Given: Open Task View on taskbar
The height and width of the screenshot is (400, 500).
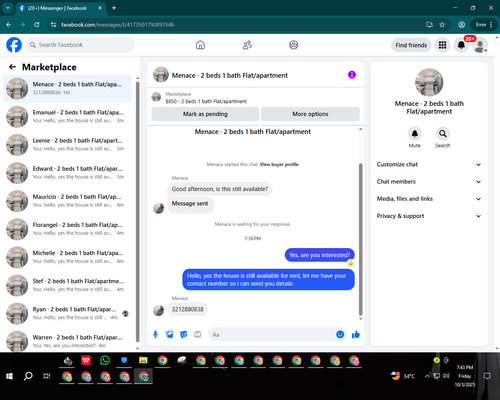Looking at the screenshot, I should 47,376.
